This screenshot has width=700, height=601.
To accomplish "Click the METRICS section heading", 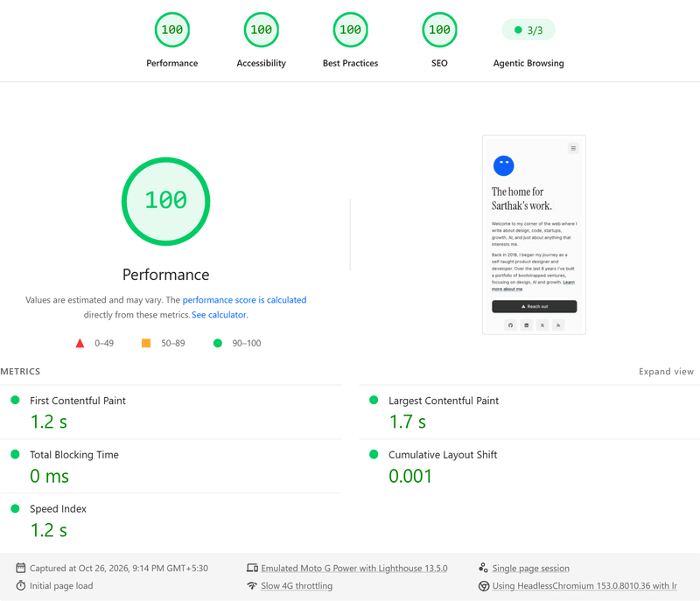I will pyautogui.click(x=20, y=371).
